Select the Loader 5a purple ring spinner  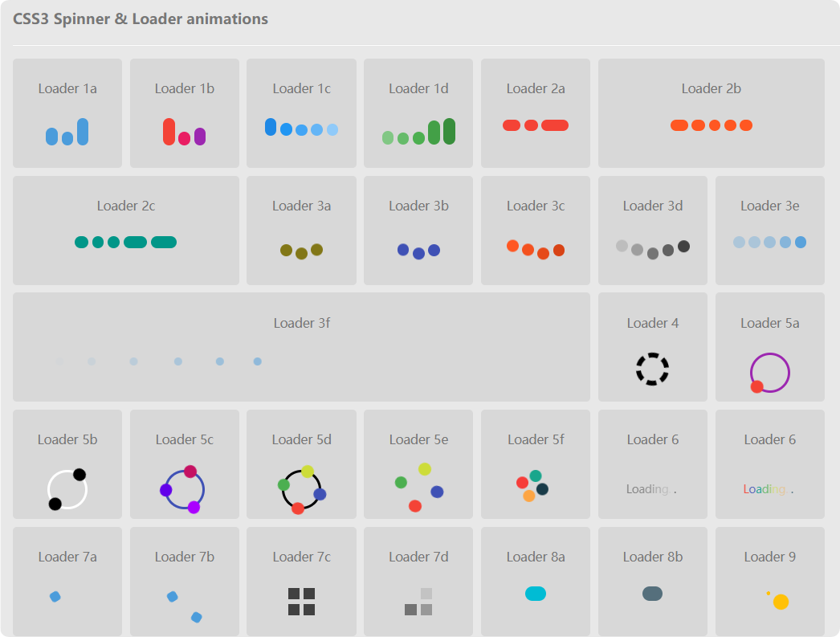click(769, 373)
